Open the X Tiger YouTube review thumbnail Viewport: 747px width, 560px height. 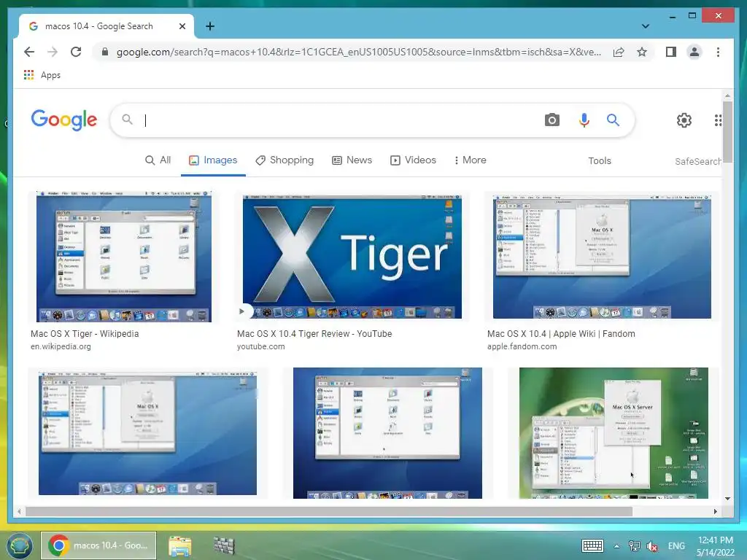click(352, 257)
